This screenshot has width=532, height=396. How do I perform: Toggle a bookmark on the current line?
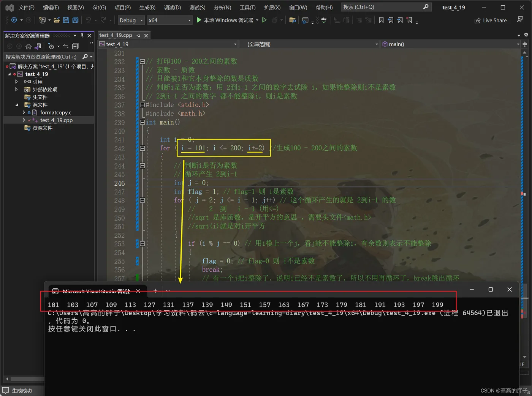click(x=381, y=20)
